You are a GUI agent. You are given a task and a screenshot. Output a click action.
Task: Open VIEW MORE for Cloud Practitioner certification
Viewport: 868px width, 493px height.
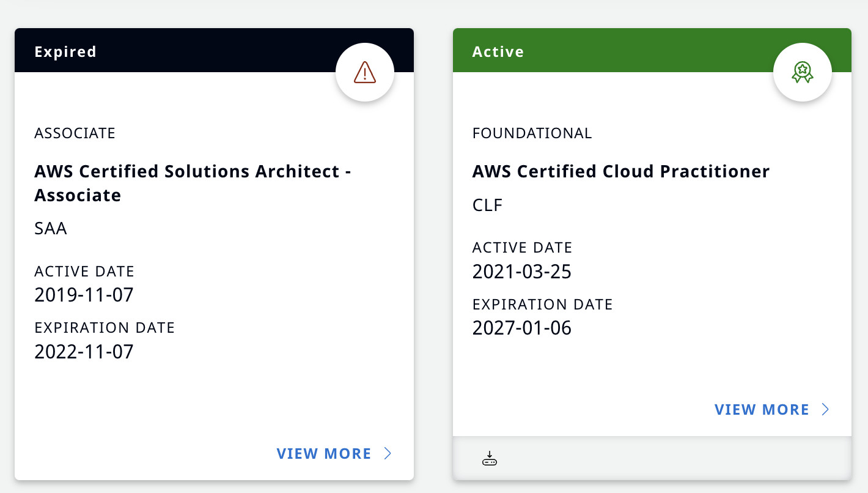762,409
